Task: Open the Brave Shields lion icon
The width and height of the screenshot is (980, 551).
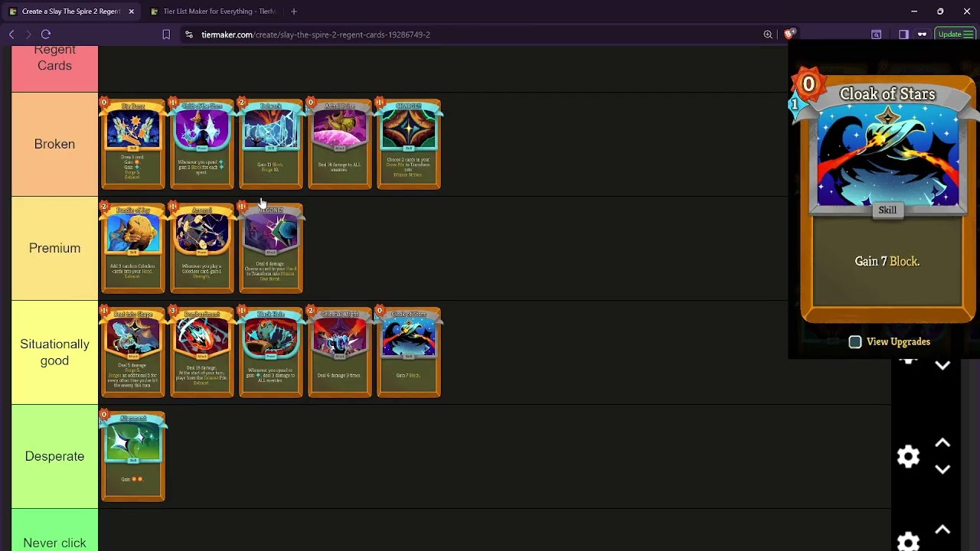Action: click(789, 34)
